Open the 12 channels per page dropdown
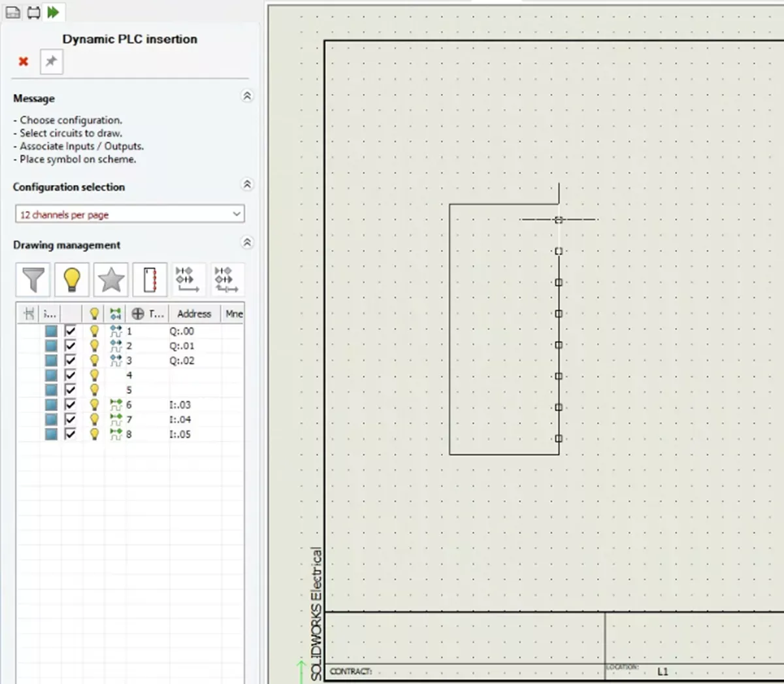 point(130,214)
